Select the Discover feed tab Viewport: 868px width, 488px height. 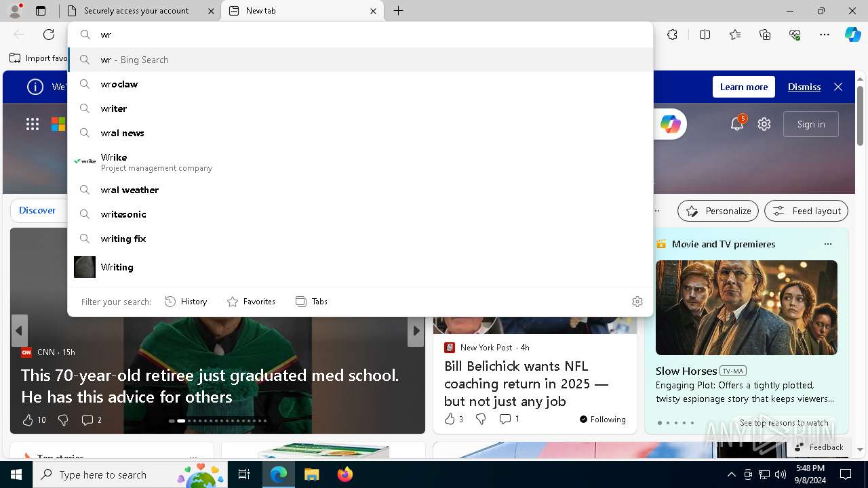tap(37, 210)
